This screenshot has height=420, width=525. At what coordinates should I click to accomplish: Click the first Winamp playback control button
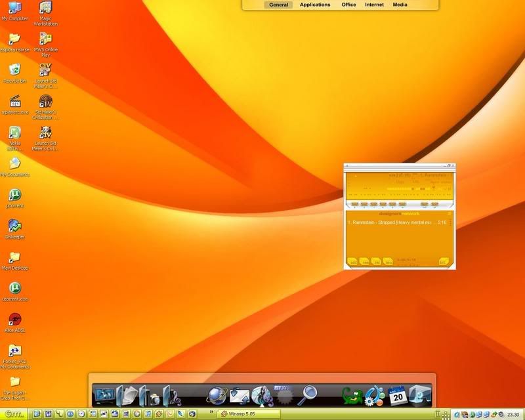(x=355, y=203)
